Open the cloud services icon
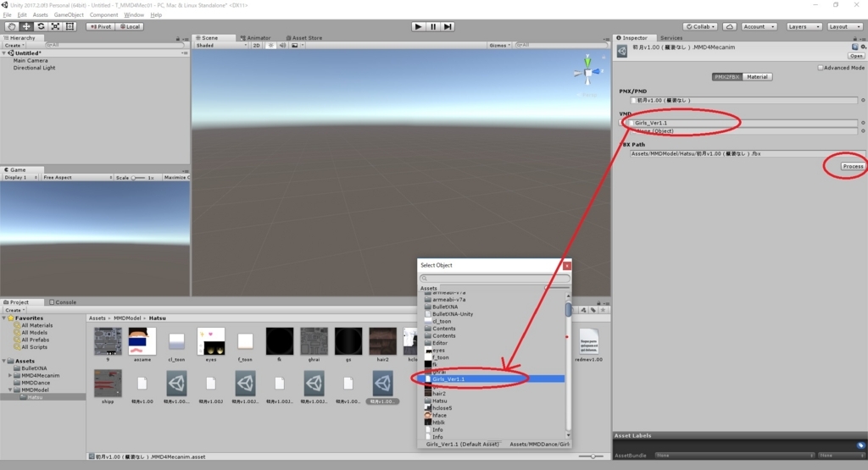 (x=730, y=26)
